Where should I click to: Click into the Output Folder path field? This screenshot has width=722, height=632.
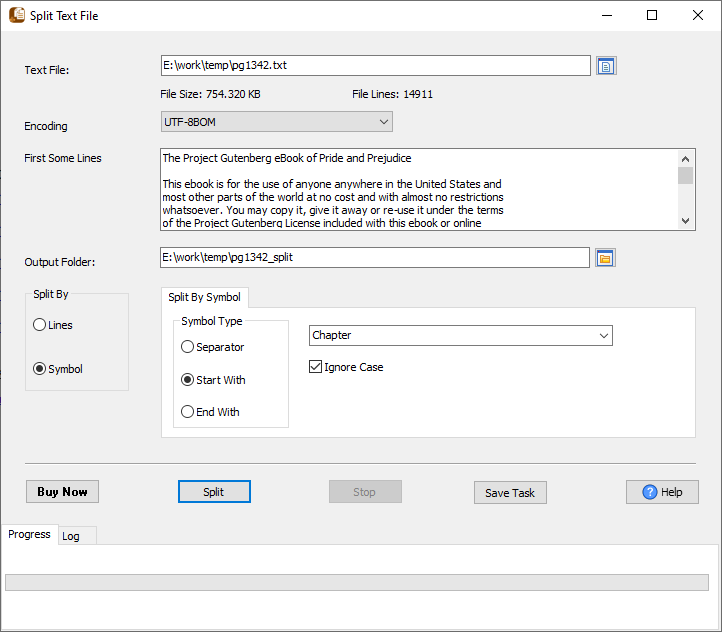374,258
